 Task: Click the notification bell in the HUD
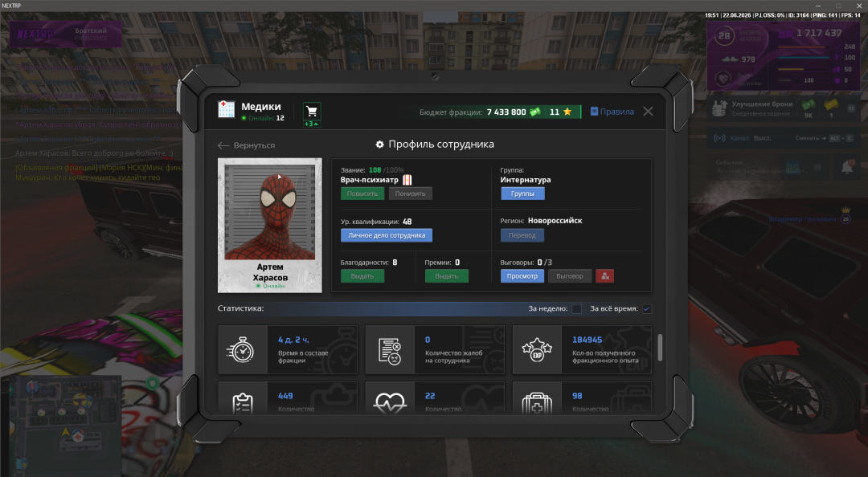tap(847, 167)
